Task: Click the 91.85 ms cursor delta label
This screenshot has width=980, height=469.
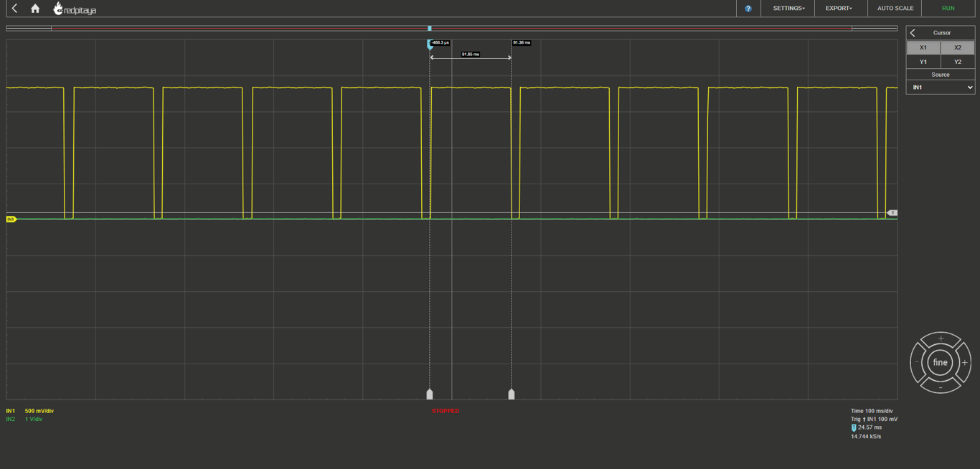Action: pos(471,55)
